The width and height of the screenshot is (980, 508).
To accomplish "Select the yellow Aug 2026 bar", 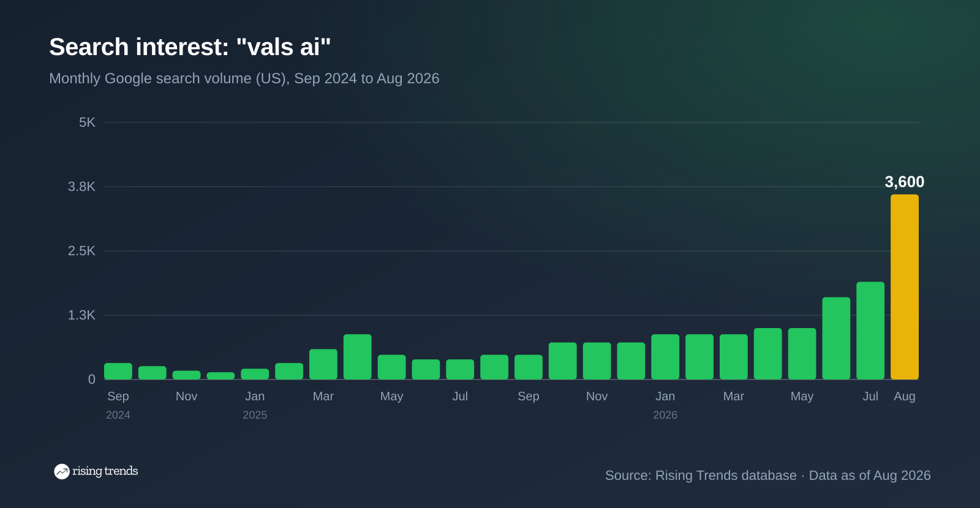I will pyautogui.click(x=904, y=287).
